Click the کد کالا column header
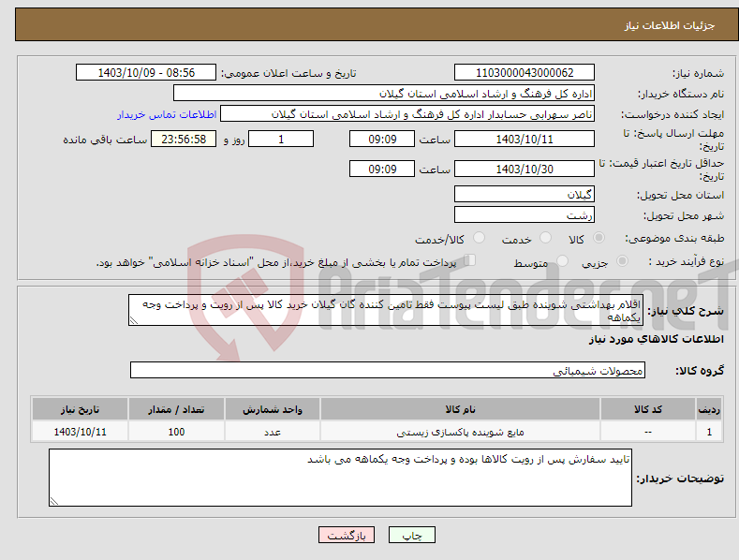 [x=648, y=409]
